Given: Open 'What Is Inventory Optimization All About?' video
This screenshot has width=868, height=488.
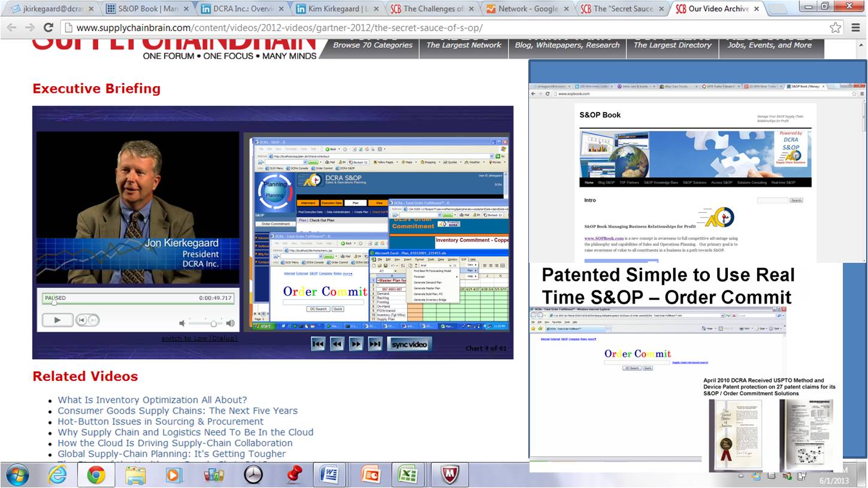Looking at the screenshot, I should click(152, 400).
